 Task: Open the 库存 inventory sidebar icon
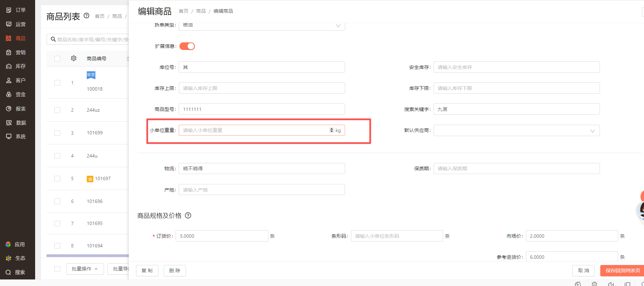9,66
